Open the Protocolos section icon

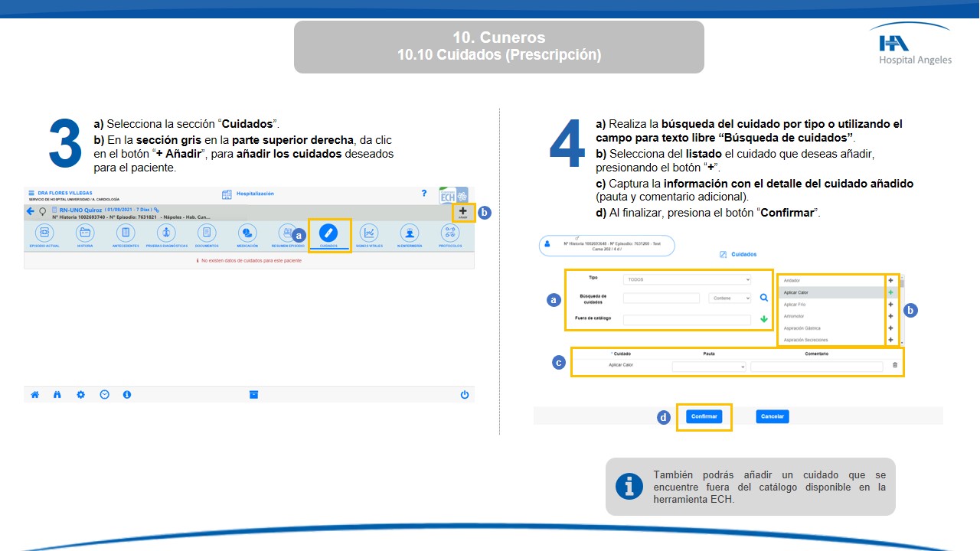point(450,233)
